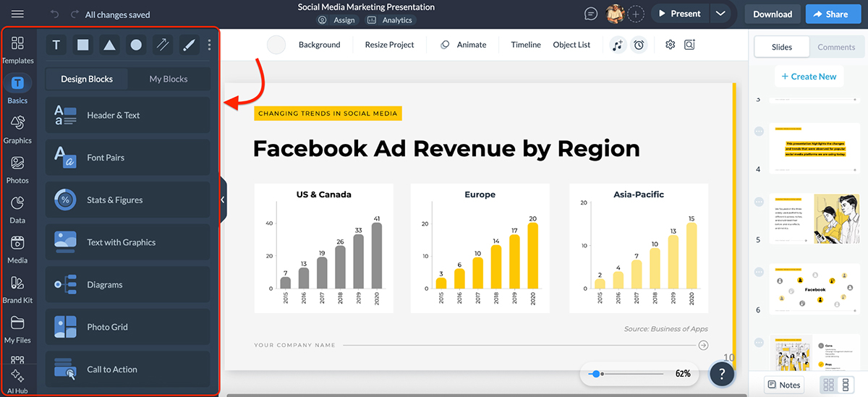Switch to the Slides tab

coord(782,47)
